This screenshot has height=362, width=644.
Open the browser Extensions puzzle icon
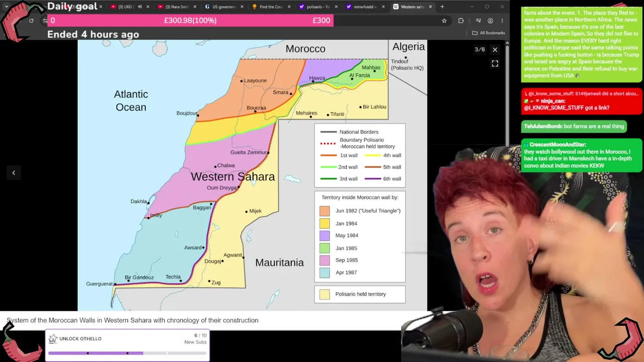(461, 21)
